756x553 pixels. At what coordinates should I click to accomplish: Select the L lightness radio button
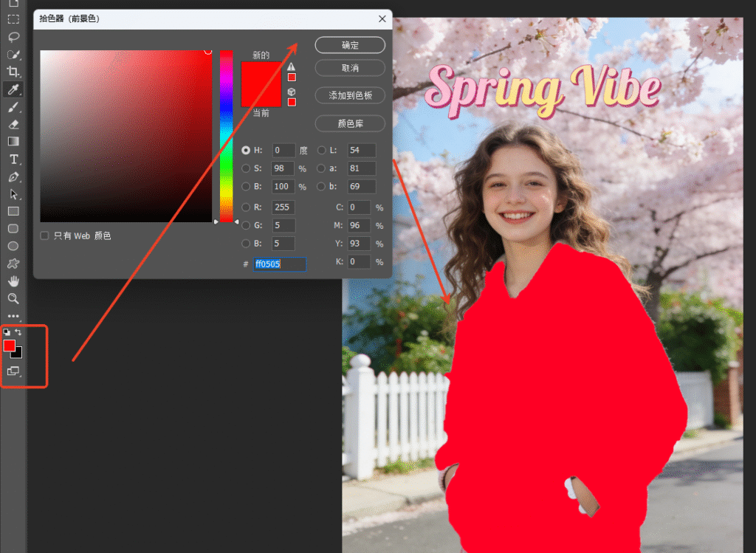(322, 150)
